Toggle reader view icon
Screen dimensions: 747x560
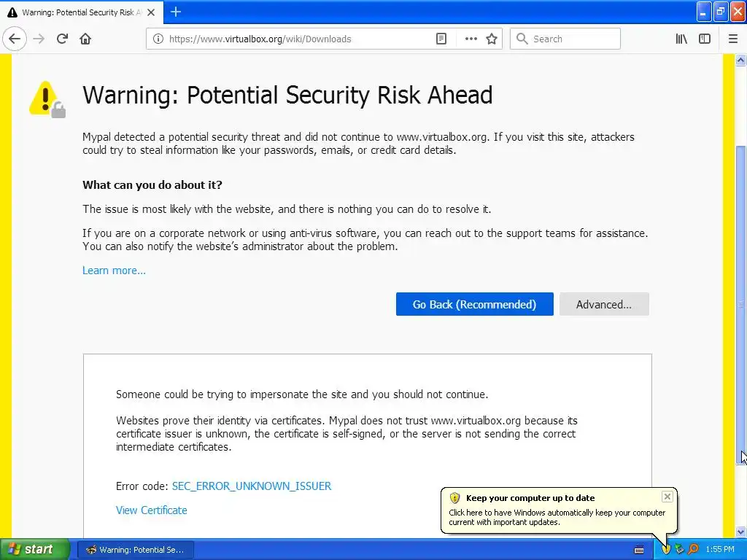[441, 39]
